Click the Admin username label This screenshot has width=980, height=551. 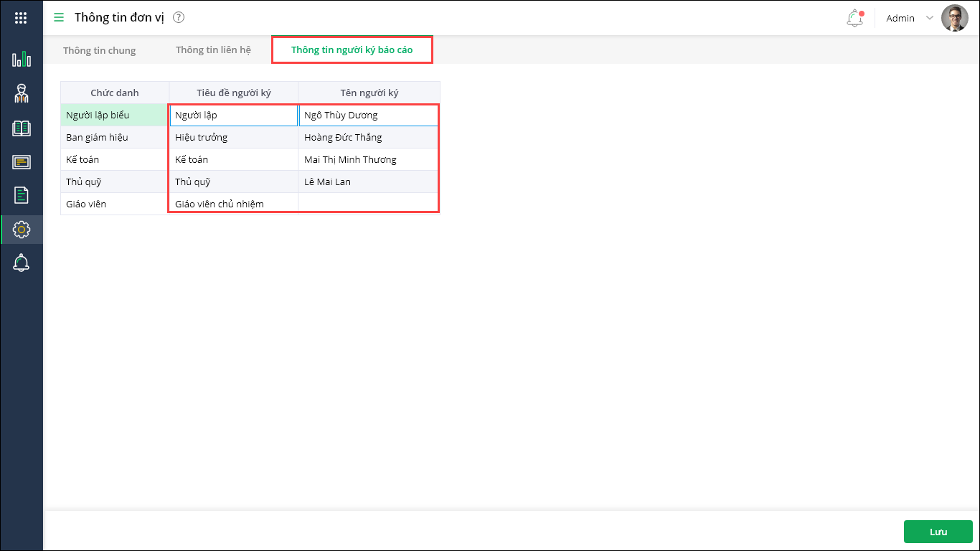pyautogui.click(x=900, y=18)
